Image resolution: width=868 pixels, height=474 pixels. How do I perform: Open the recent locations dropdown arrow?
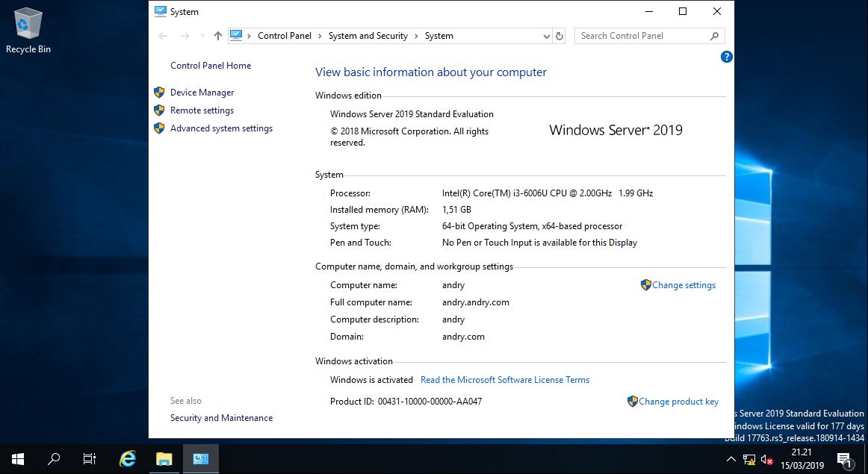pyautogui.click(x=202, y=36)
